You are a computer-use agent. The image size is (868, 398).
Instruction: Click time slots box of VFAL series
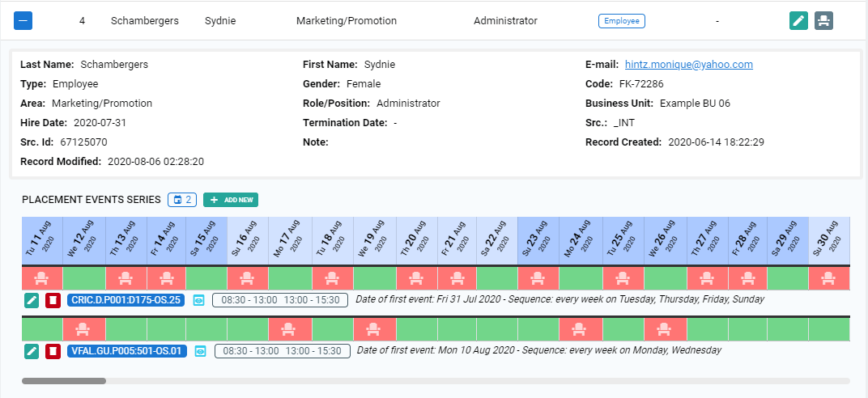(x=283, y=351)
